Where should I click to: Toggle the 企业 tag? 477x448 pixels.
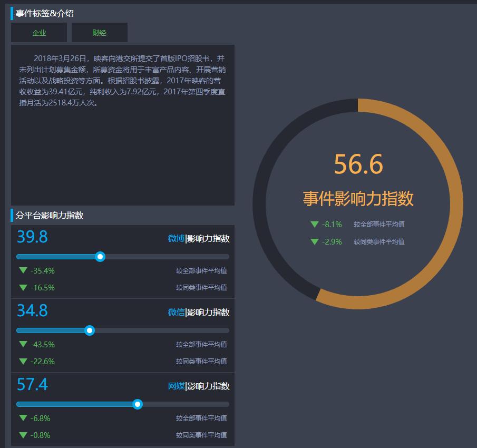tap(38, 32)
